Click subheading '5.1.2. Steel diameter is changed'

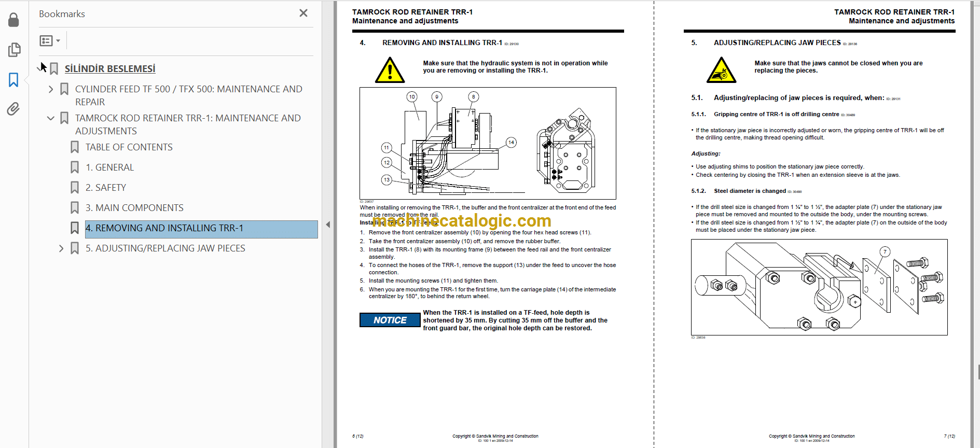tap(739, 191)
